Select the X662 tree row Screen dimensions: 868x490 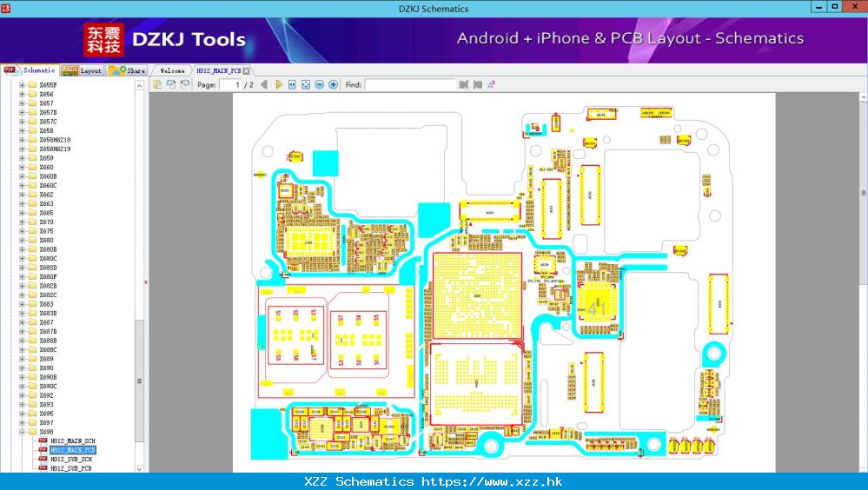[47, 195]
